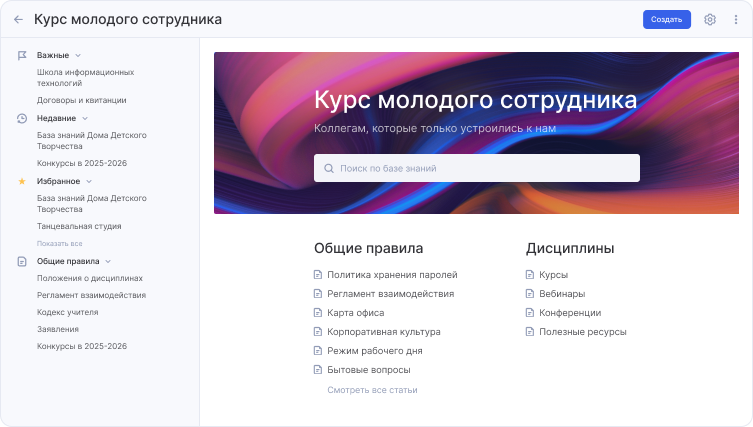Collapse the Важные section chevron
Viewport: 753px width, 427px height.
78,55
